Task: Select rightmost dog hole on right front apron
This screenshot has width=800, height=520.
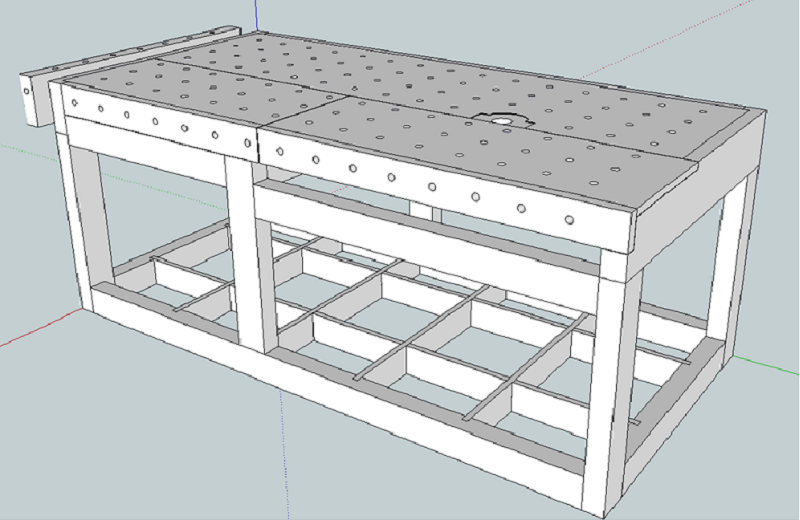Action: [569, 220]
